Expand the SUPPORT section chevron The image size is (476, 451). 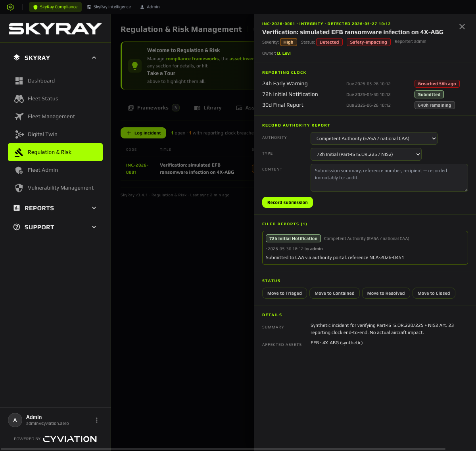tap(94, 227)
